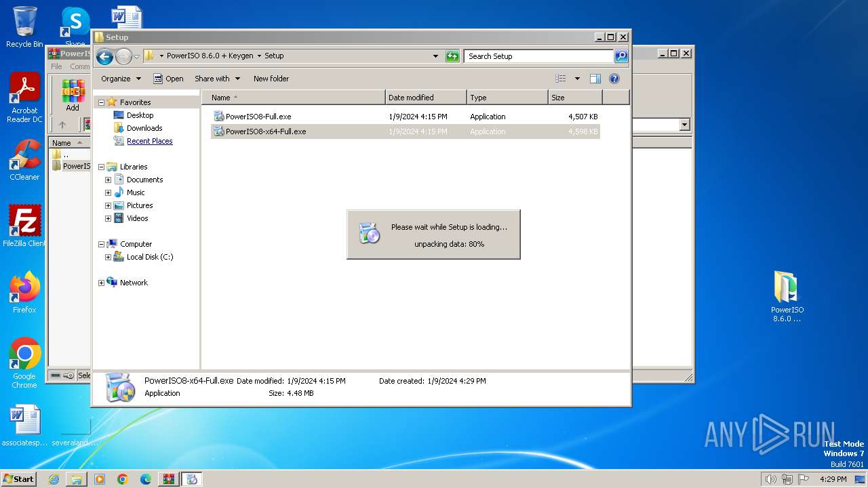This screenshot has width=868, height=488.
Task: Collapse the Favorites tree section
Action: pos(102,102)
